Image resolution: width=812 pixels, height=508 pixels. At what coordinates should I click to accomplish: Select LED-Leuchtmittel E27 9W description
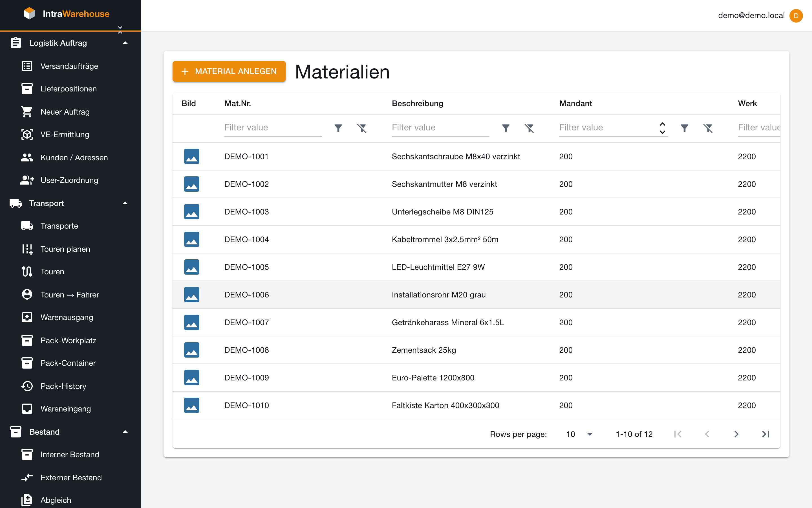(x=438, y=267)
